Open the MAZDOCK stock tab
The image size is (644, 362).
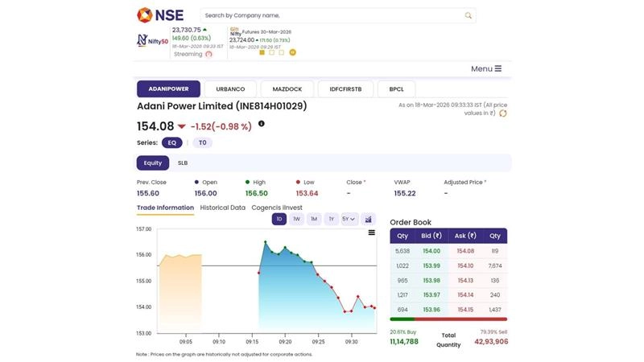click(x=287, y=88)
